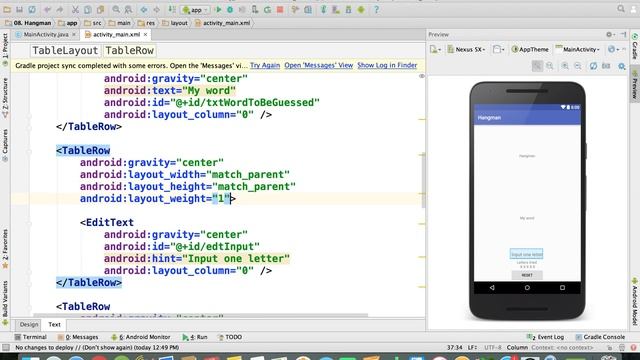Click the search magnifier at top right

[621, 9]
